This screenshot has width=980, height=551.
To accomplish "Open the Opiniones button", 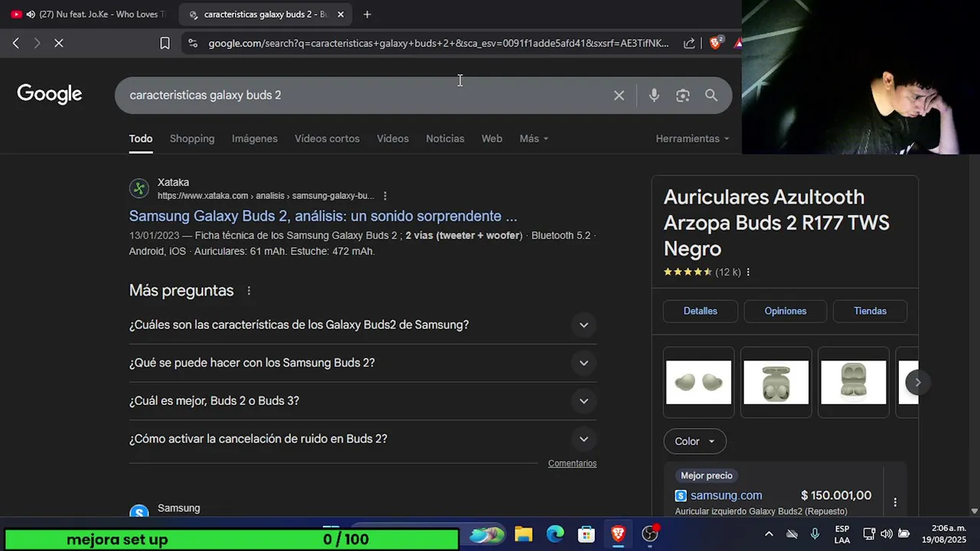I will click(786, 311).
